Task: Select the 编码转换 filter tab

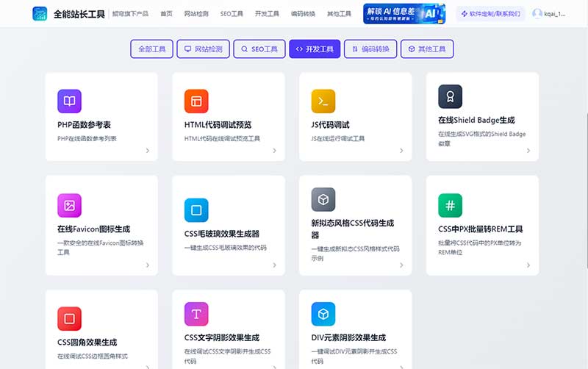Action: (x=370, y=49)
